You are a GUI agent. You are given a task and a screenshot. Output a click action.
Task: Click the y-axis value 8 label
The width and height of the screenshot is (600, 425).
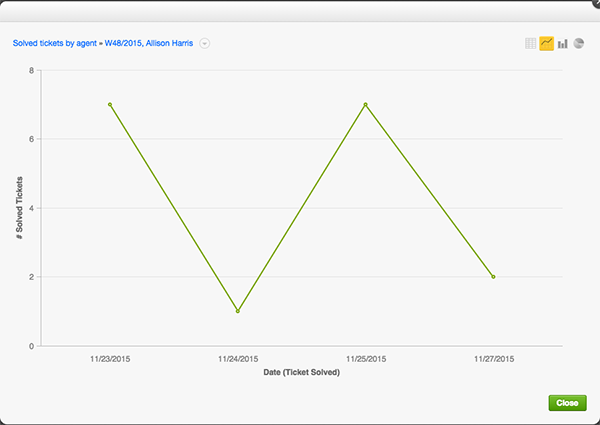click(32, 71)
